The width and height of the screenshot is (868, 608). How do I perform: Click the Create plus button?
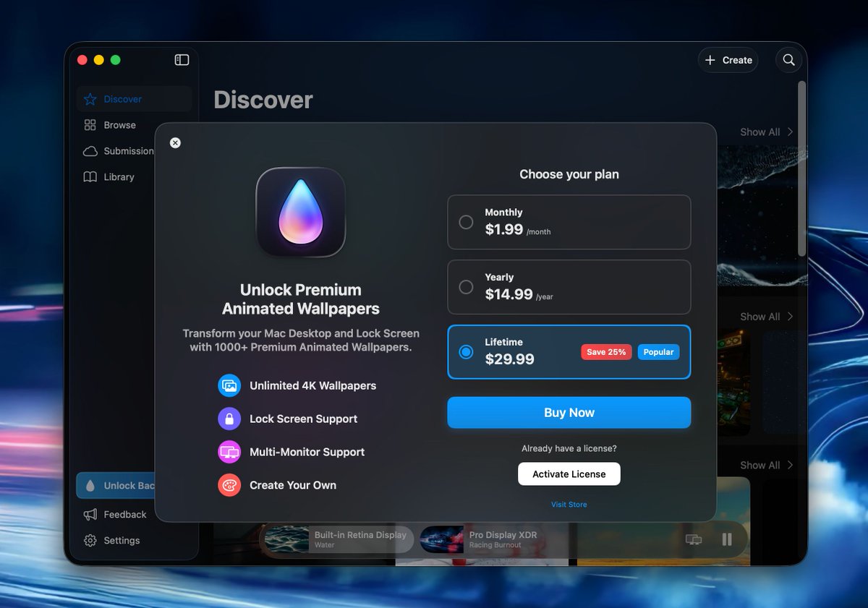(728, 60)
